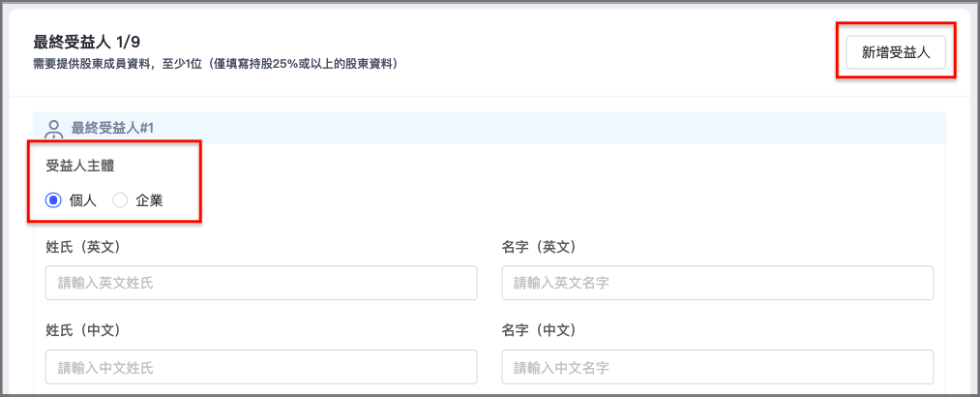Click the 新增受益人 button
The image size is (980, 397).
pyautogui.click(x=896, y=52)
